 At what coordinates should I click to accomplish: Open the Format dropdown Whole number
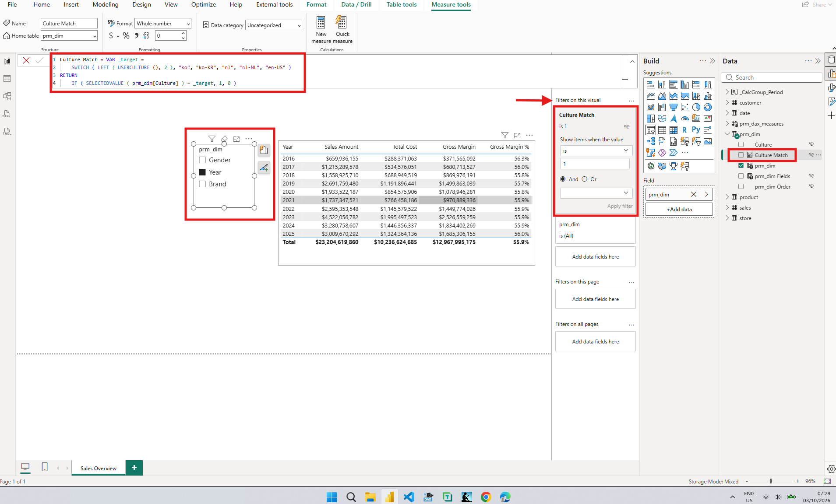coord(163,24)
